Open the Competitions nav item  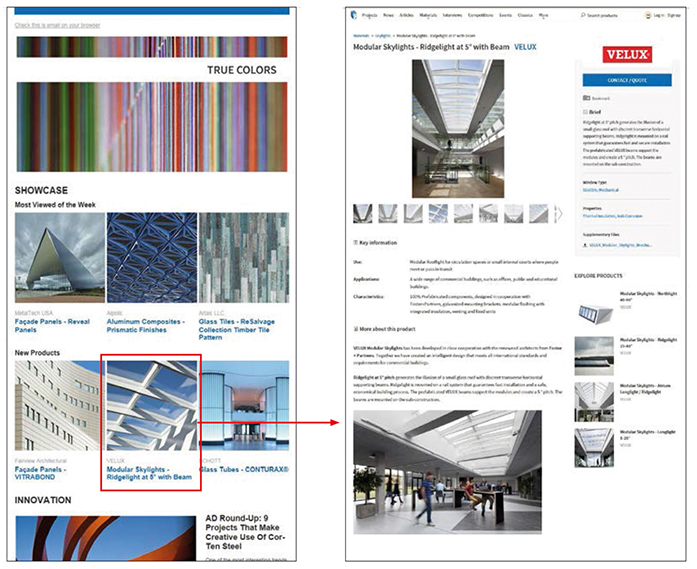(481, 15)
